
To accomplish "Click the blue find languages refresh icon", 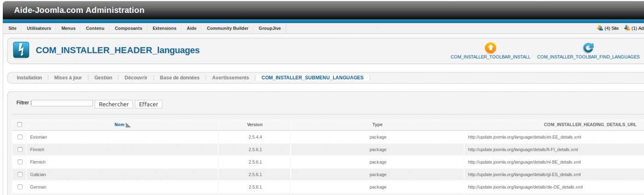I will coord(588,47).
